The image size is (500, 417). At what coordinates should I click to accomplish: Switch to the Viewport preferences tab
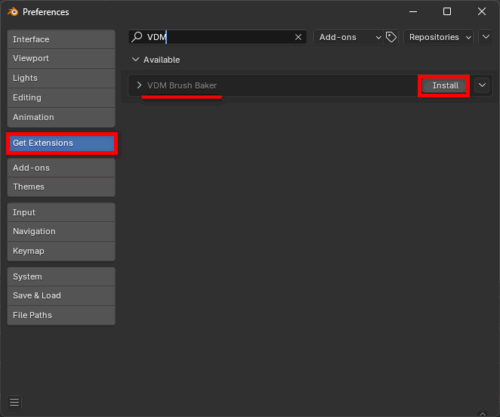61,58
